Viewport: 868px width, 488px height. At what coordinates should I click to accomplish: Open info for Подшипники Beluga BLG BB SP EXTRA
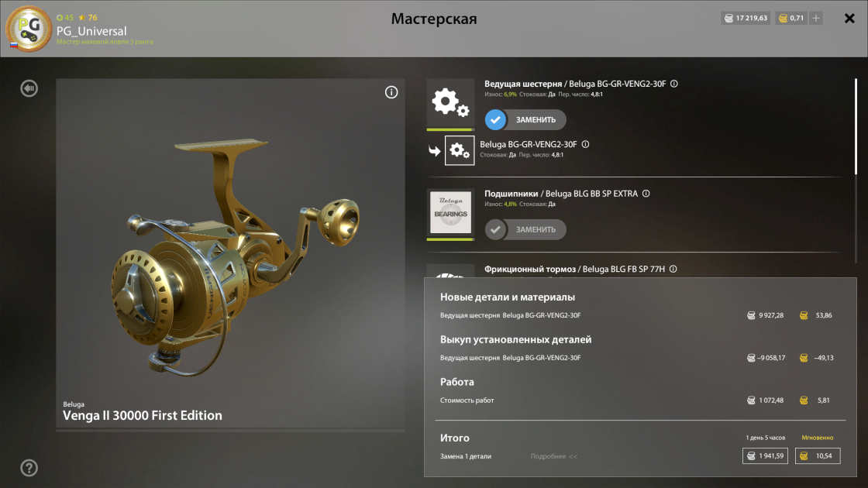click(x=646, y=194)
